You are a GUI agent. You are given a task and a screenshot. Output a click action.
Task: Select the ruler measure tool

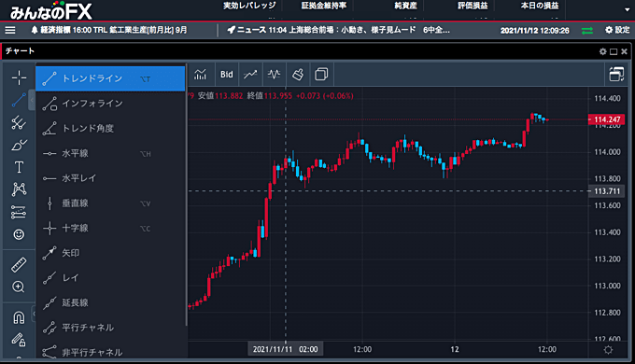19,265
